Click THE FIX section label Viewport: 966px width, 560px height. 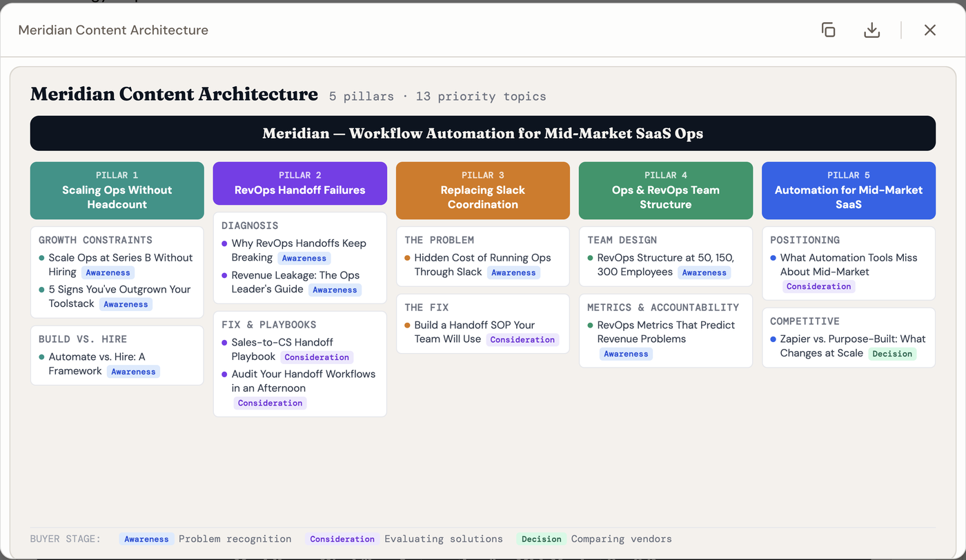426,308
